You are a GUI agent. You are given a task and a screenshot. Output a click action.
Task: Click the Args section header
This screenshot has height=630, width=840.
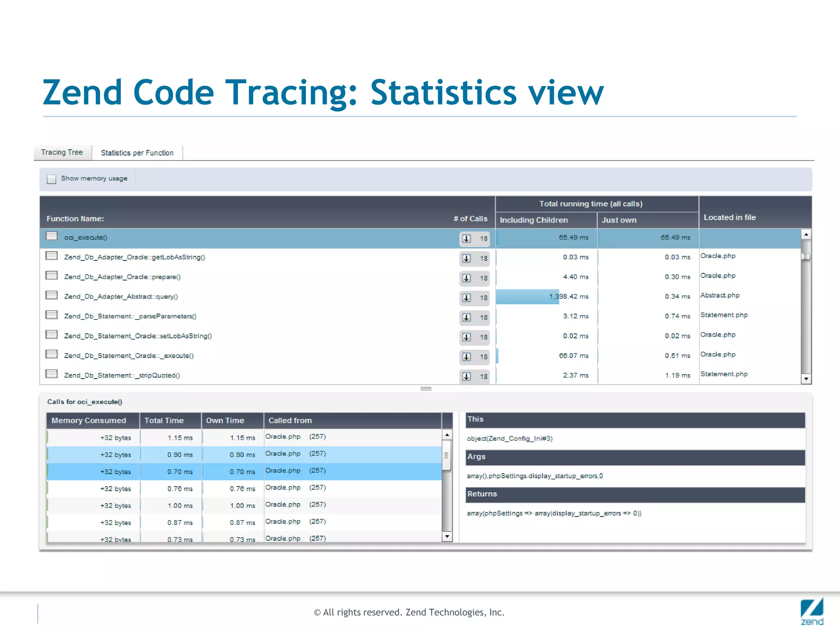click(635, 457)
